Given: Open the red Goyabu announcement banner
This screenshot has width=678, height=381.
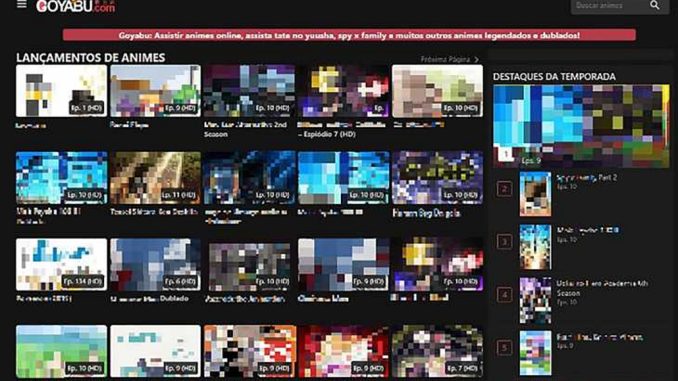Looking at the screenshot, I should tap(349, 35).
